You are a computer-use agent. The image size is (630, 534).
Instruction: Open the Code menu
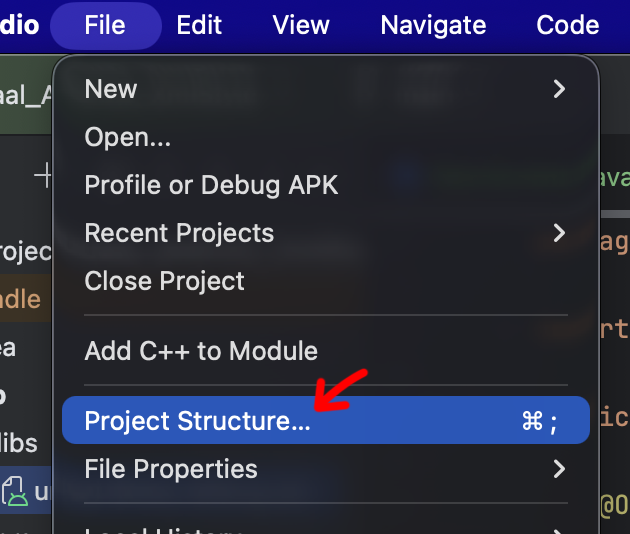click(x=567, y=25)
